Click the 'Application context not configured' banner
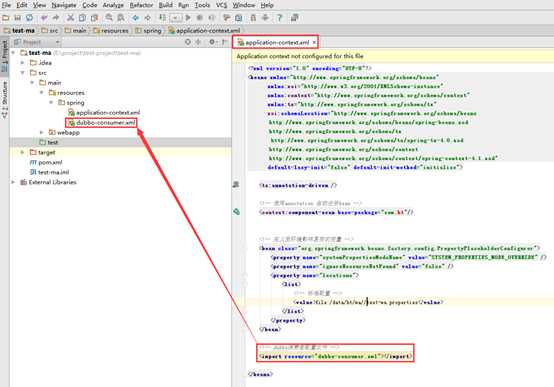 (393, 56)
